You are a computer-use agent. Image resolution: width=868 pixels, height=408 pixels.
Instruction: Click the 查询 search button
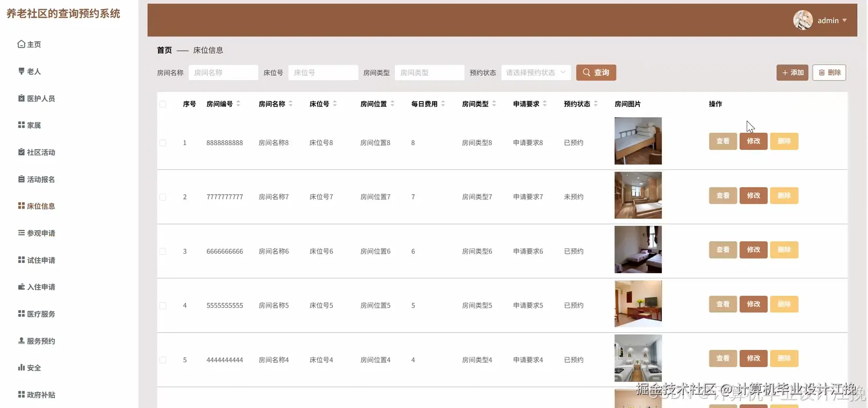pyautogui.click(x=596, y=73)
